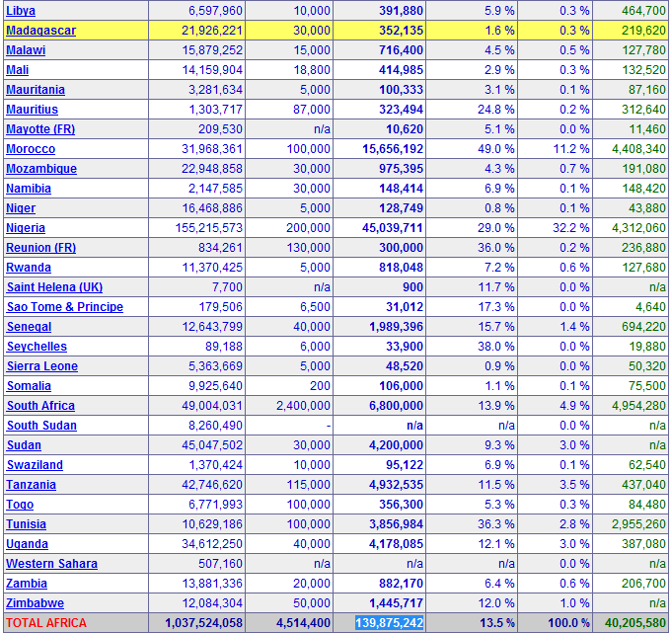Screen dimensions: 672x633
Task: Click Morocco's internet users 15,656,192
Action: 393,149
